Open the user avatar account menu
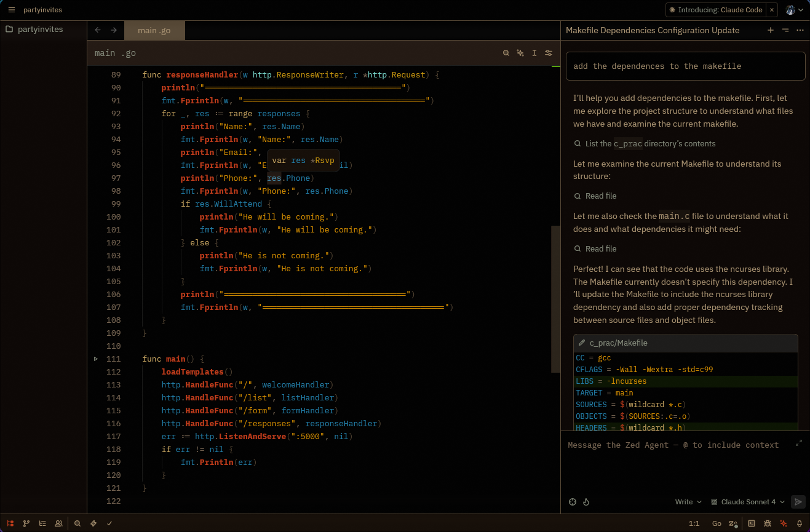This screenshot has width=810, height=532. 795,10
